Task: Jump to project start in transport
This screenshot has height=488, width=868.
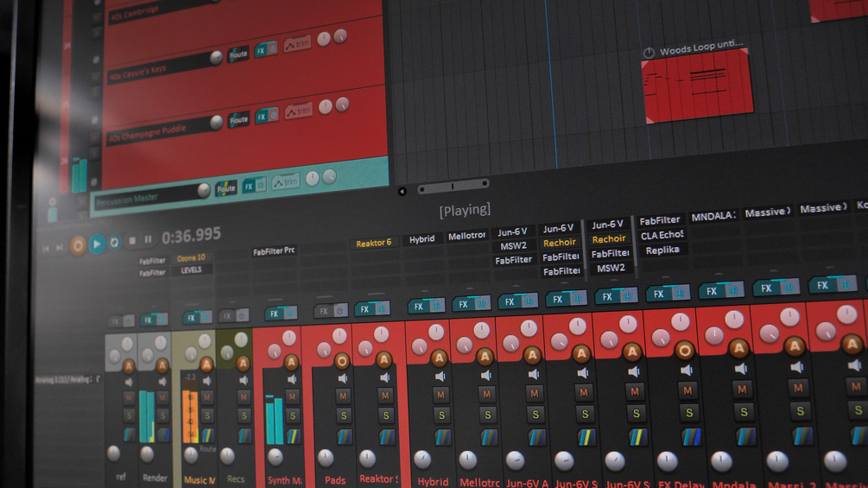Action: click(46, 249)
